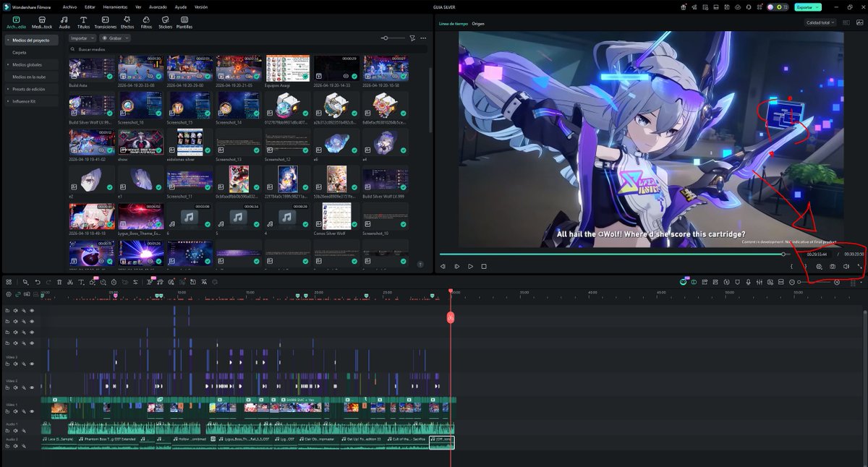Image resolution: width=868 pixels, height=467 pixels.
Task: Click the timeline zoom-out minus icon
Action: click(x=792, y=282)
